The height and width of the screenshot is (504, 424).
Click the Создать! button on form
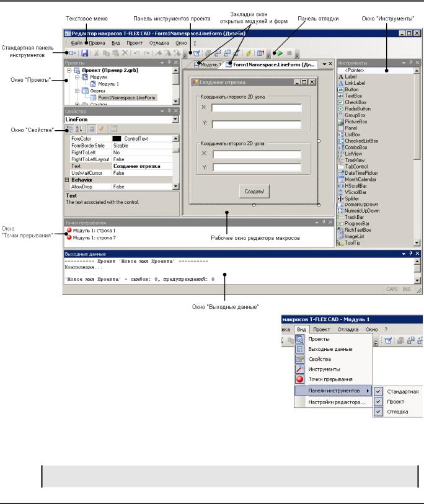[254, 192]
